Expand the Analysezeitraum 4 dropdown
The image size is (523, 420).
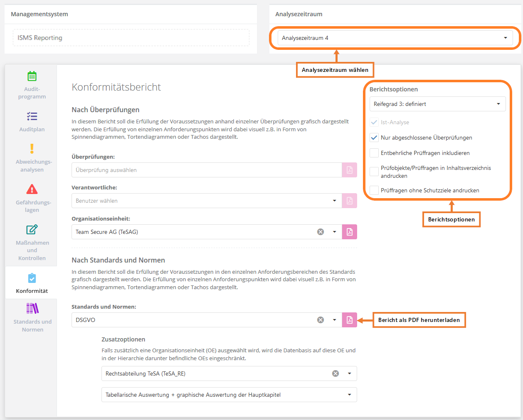click(505, 38)
